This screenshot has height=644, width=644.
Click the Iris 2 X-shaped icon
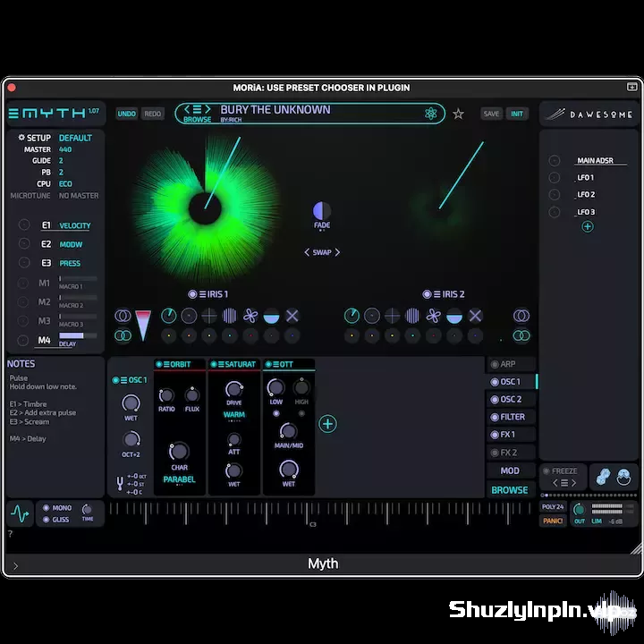pos(475,316)
